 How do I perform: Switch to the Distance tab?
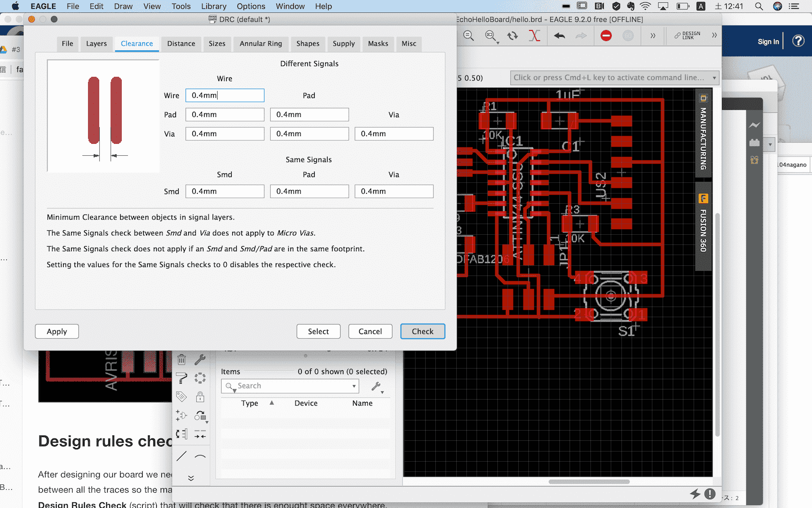pos(181,43)
